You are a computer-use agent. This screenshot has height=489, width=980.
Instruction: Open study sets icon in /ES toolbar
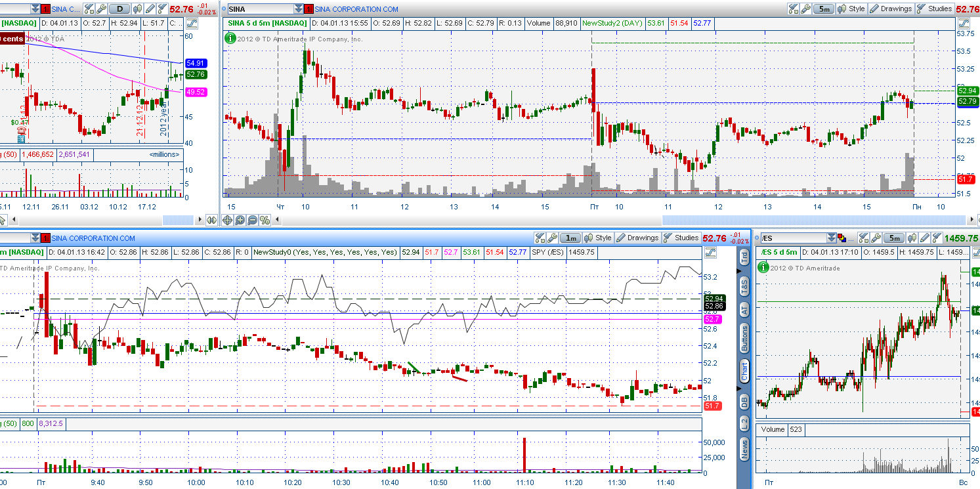tap(864, 238)
